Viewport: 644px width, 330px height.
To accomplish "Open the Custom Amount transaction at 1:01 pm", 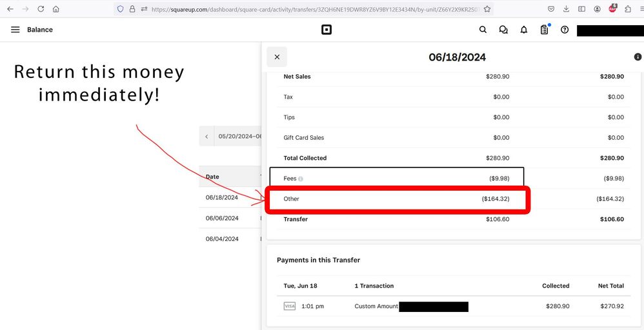I will (x=376, y=306).
